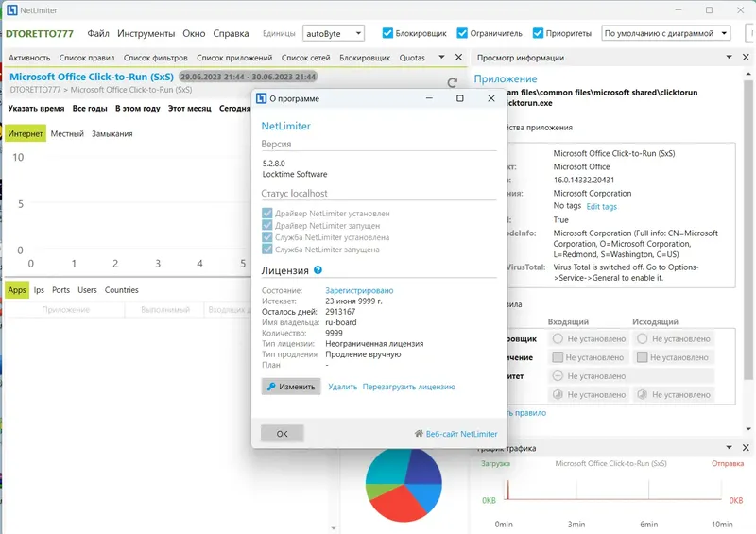Toggle the outgoing limit 'Не установлено' checkbox

pos(642,357)
